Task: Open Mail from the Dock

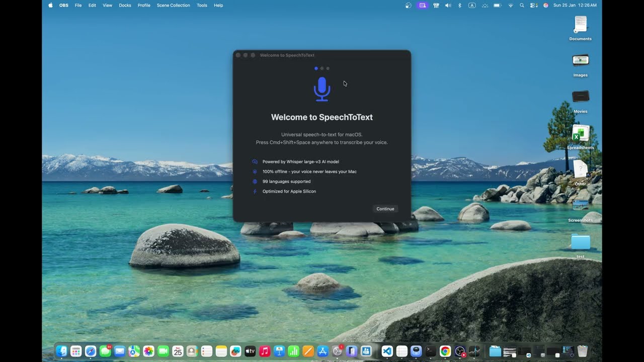Action: 120,351
